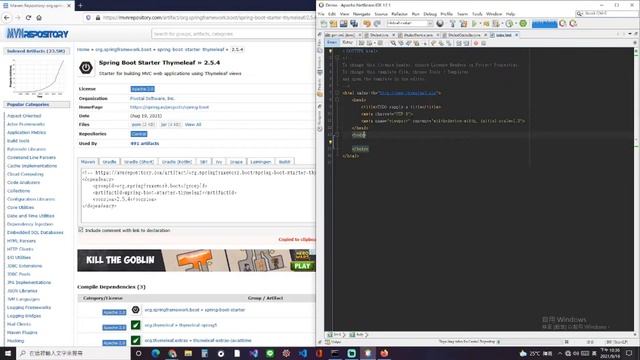This screenshot has height=360, width=640.
Task: Click New Project icon in NetBeans toolbar
Action: tap(333, 24)
